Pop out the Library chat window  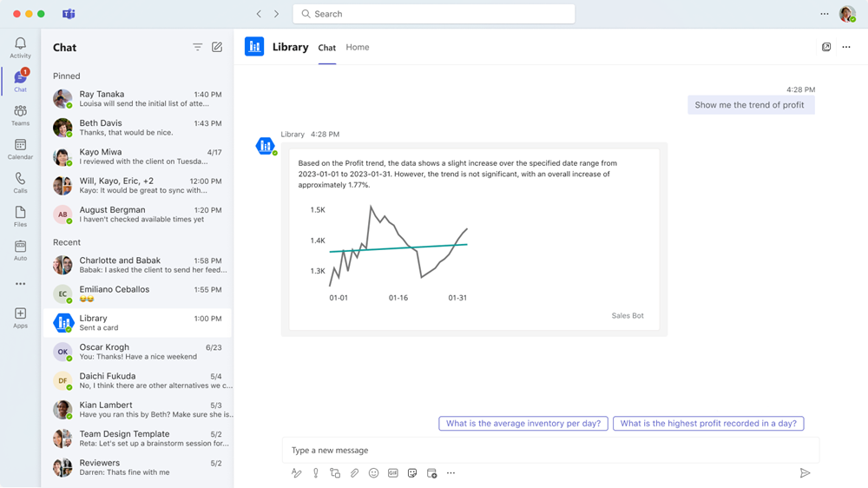[x=826, y=48]
